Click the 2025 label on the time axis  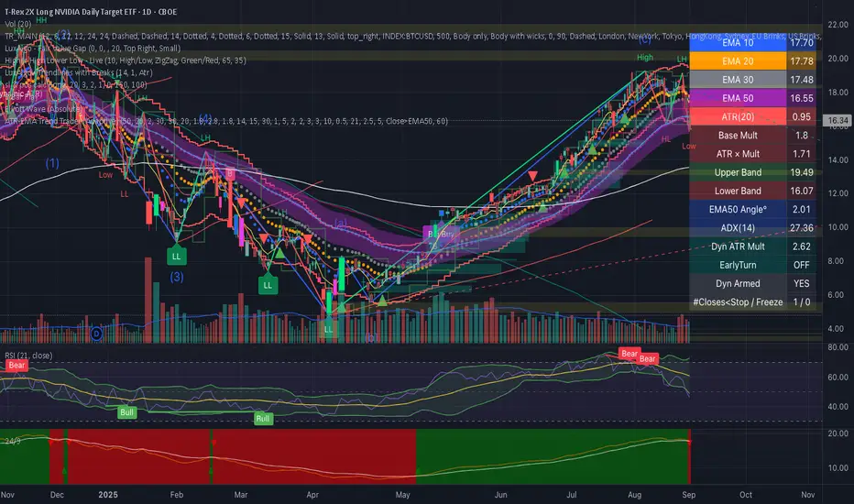point(108,495)
